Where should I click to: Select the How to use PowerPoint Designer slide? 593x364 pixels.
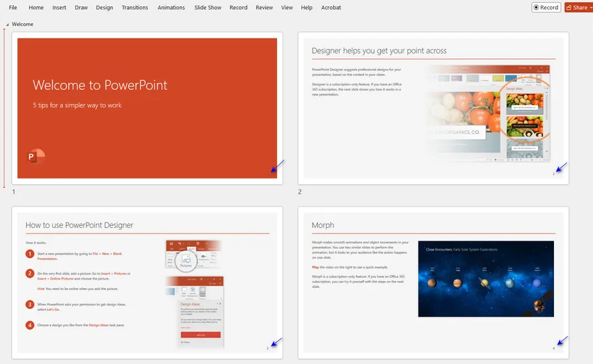coord(147,282)
